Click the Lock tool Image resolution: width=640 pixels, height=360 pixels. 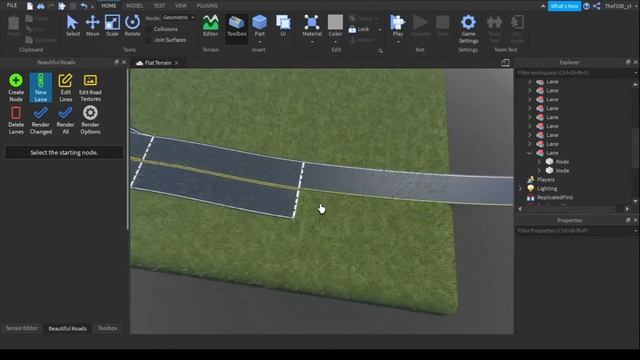click(359, 29)
